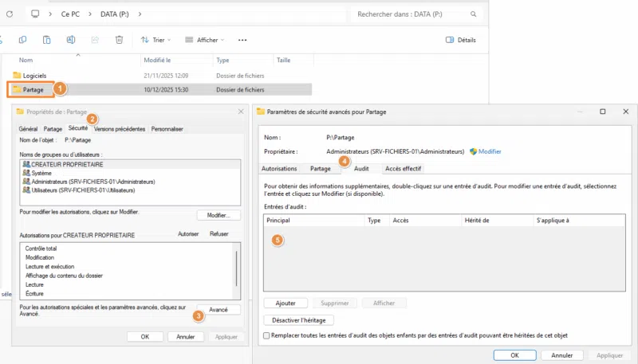This screenshot has height=364, width=638.
Task: Click the Ce PC monitor icon in breadcrumb
Action: coord(35,14)
